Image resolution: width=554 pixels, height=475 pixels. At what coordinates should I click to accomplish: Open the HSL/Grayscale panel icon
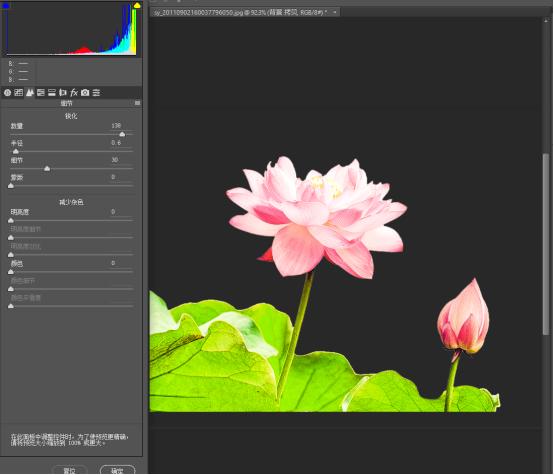(41, 93)
